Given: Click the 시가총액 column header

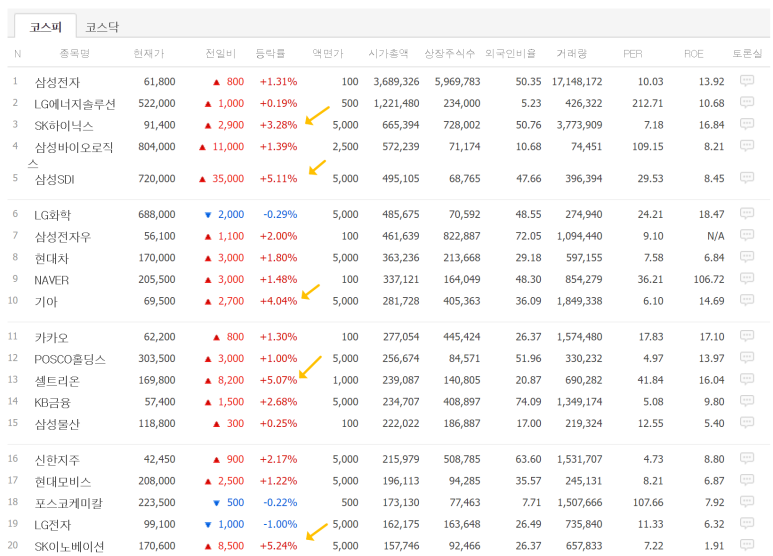Looking at the screenshot, I should coord(388,53).
